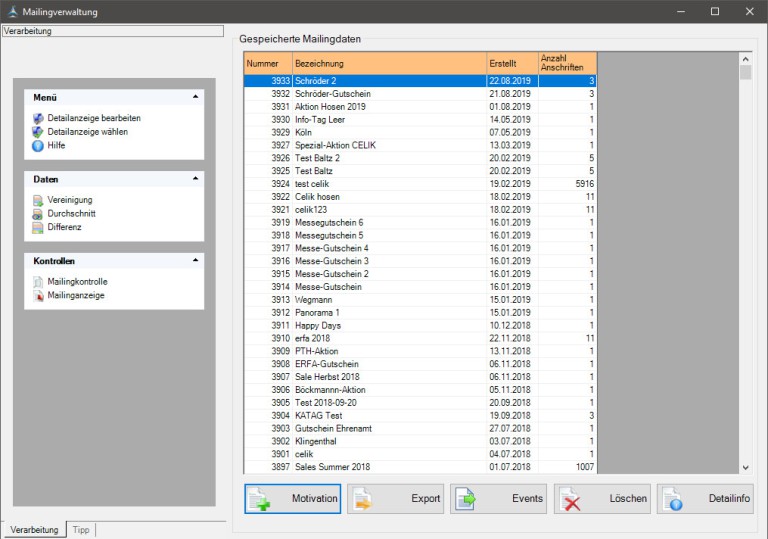Switch to the Tipp tab

click(80, 529)
